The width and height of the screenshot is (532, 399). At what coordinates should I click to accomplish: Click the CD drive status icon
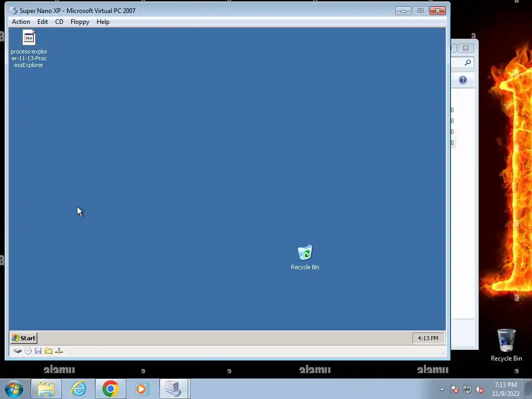point(28,351)
